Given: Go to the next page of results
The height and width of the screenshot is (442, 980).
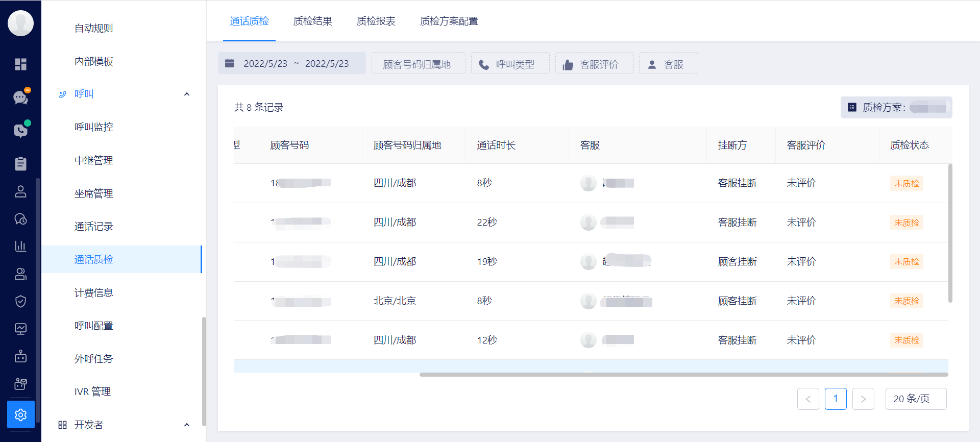Looking at the screenshot, I should (x=863, y=399).
